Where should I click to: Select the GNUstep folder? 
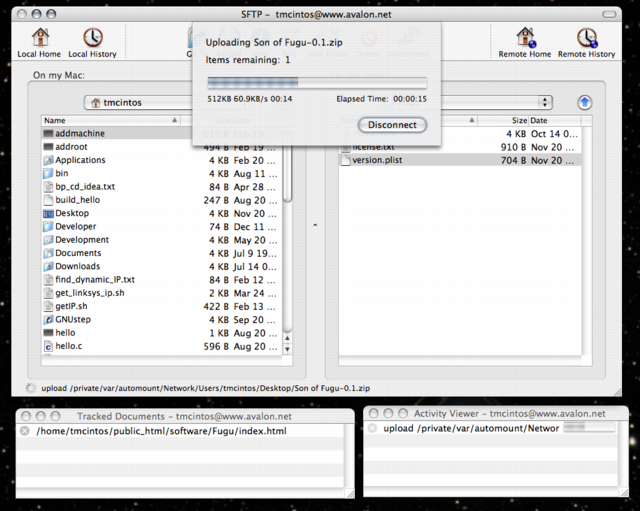click(162, 319)
